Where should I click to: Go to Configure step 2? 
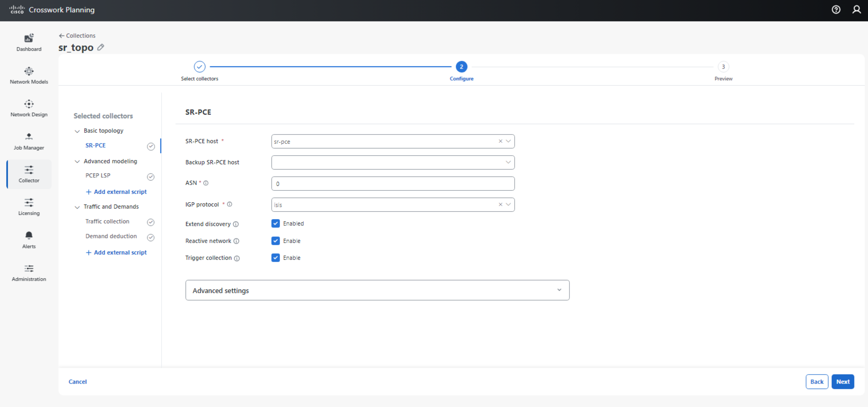pyautogui.click(x=461, y=67)
